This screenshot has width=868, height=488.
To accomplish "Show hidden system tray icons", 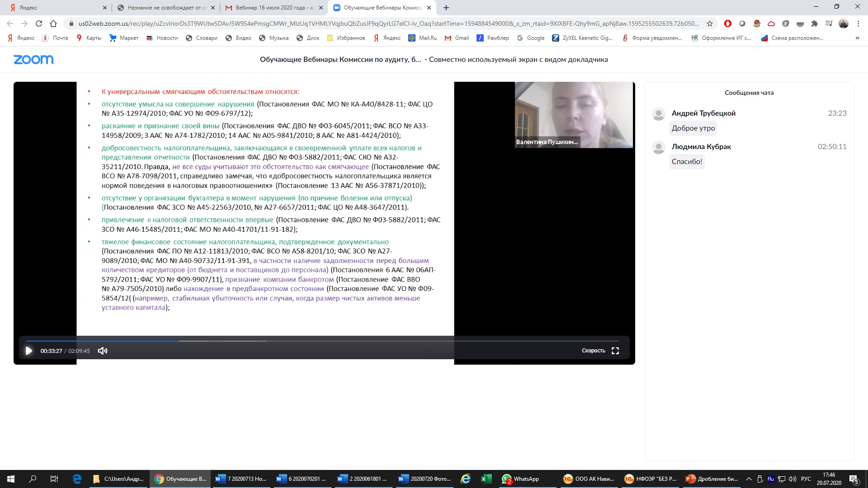I will pyautogui.click(x=749, y=479).
